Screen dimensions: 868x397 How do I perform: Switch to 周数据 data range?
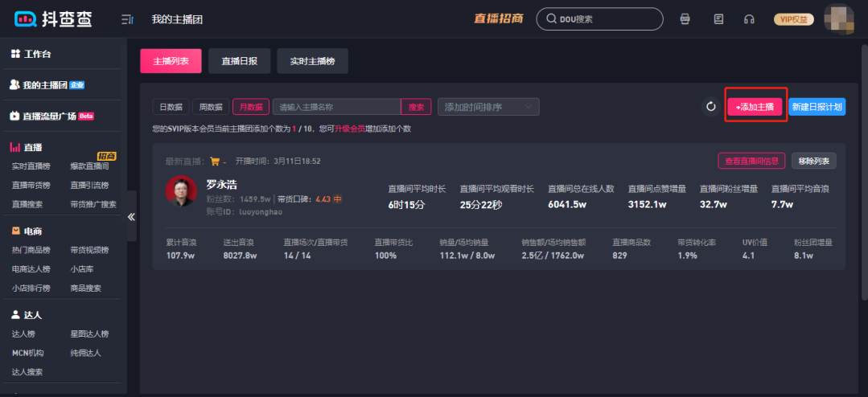pos(210,107)
